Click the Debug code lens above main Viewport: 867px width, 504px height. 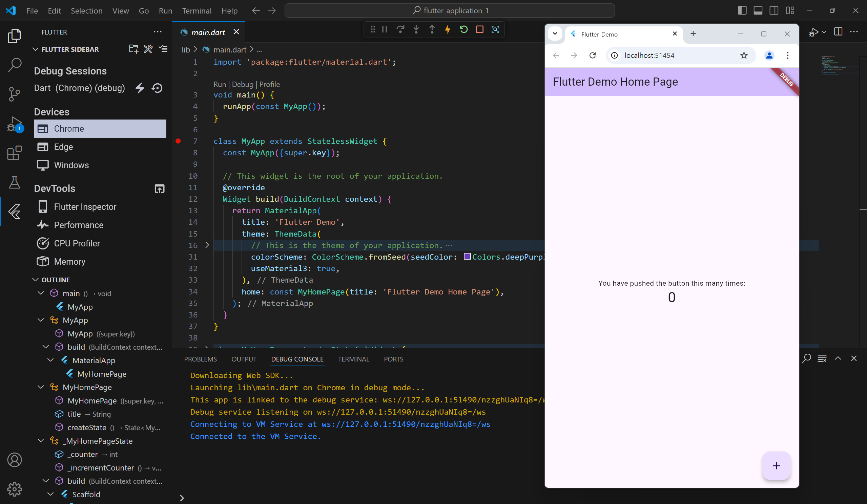(x=242, y=84)
